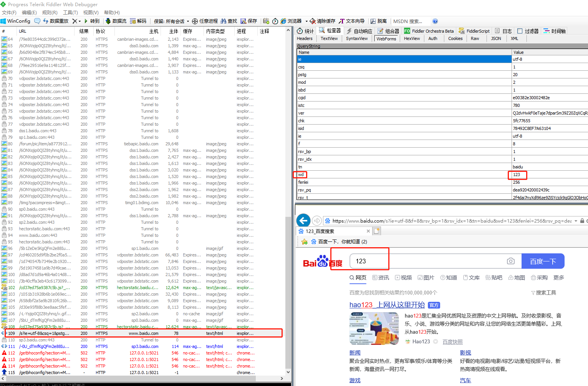The height and width of the screenshot is (386, 588).
Task: Click the 百度一下 search button
Action: tap(543, 261)
